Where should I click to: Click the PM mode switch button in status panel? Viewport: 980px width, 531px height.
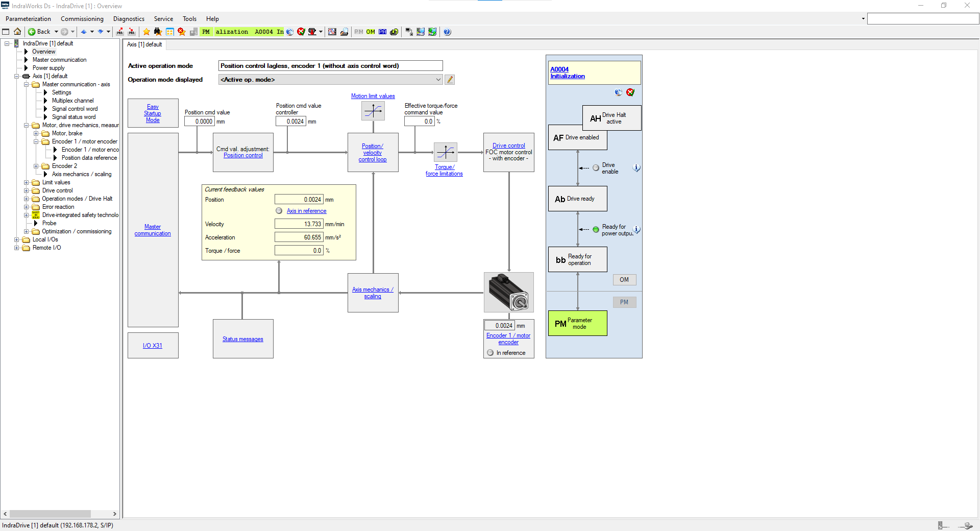[x=624, y=302]
